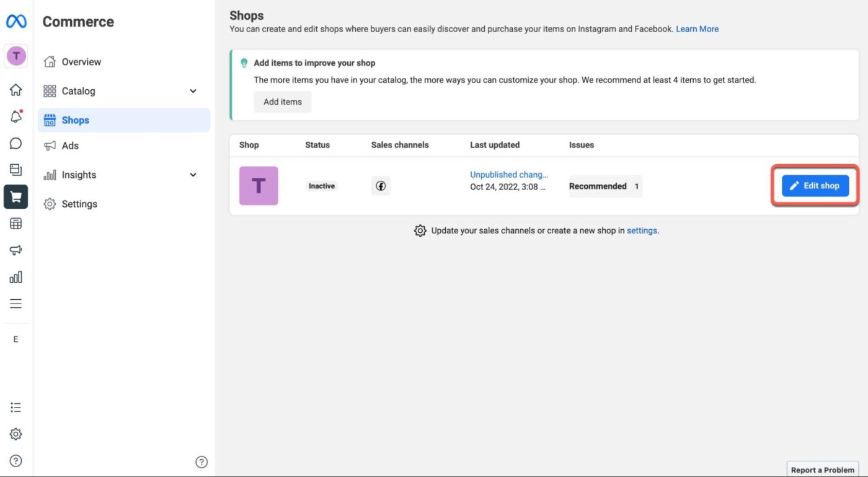Click the Report a Problem button

point(822,470)
